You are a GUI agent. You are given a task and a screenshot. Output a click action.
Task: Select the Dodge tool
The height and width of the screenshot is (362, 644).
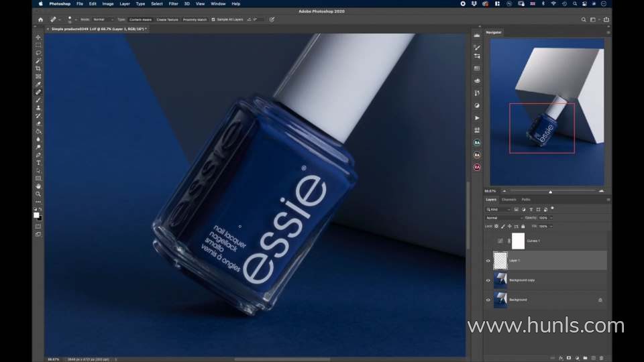[38, 147]
